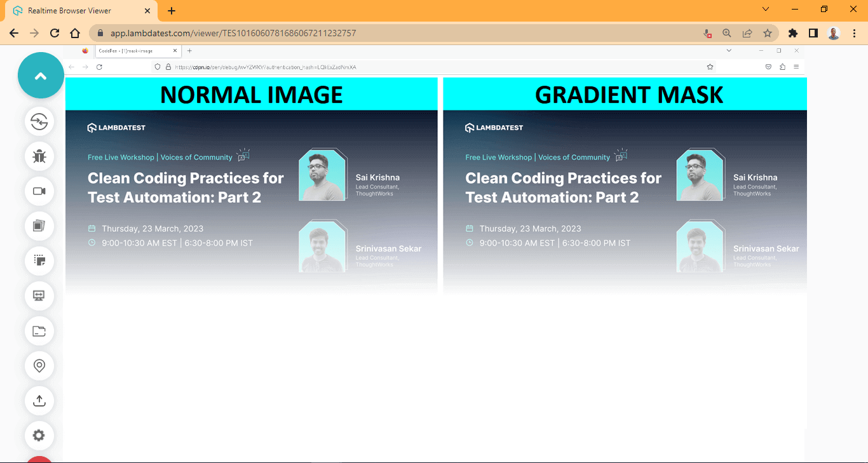Open a new Chrome tab
This screenshot has width=868, height=463.
click(x=172, y=11)
